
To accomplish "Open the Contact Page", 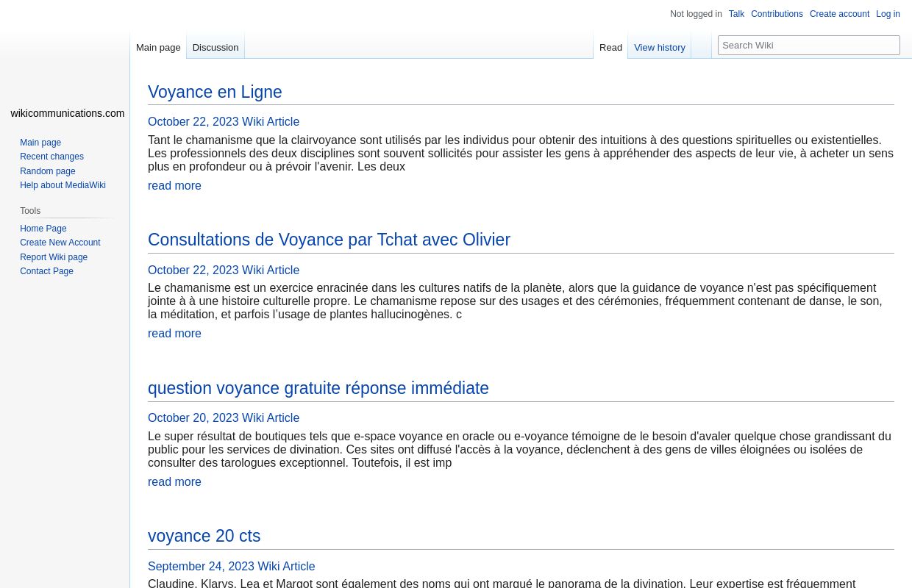I will (x=46, y=271).
